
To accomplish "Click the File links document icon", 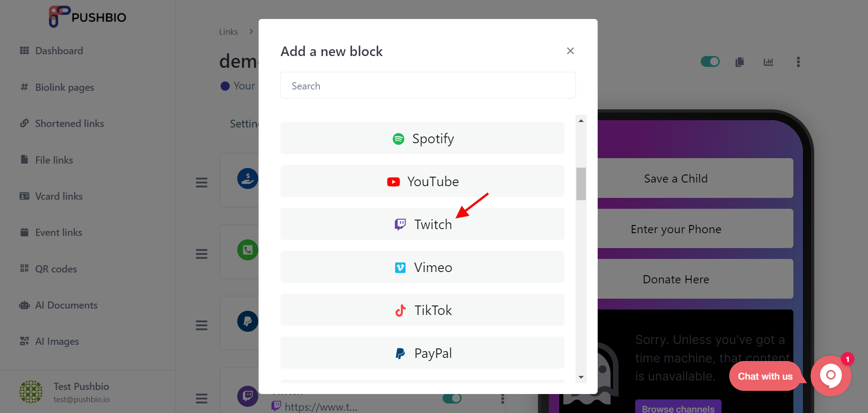I will tap(24, 160).
